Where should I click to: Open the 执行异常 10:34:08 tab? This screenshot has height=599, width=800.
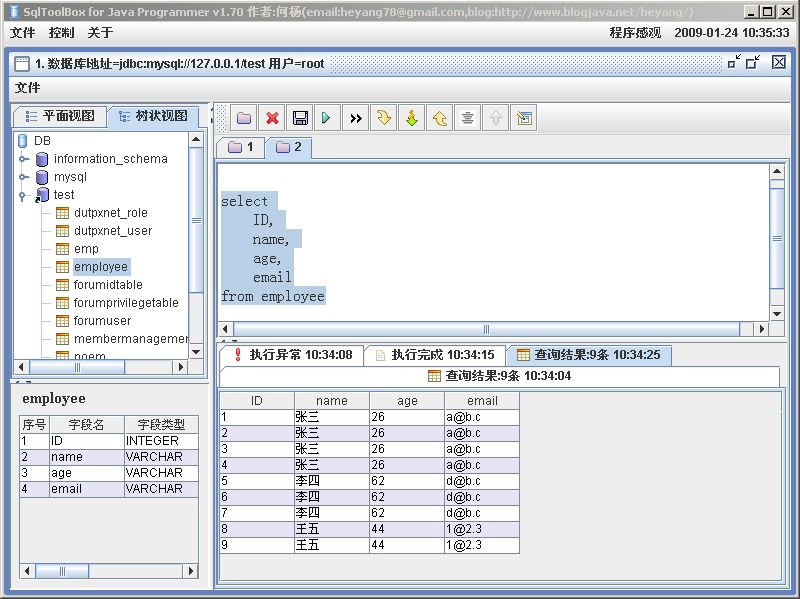point(292,355)
